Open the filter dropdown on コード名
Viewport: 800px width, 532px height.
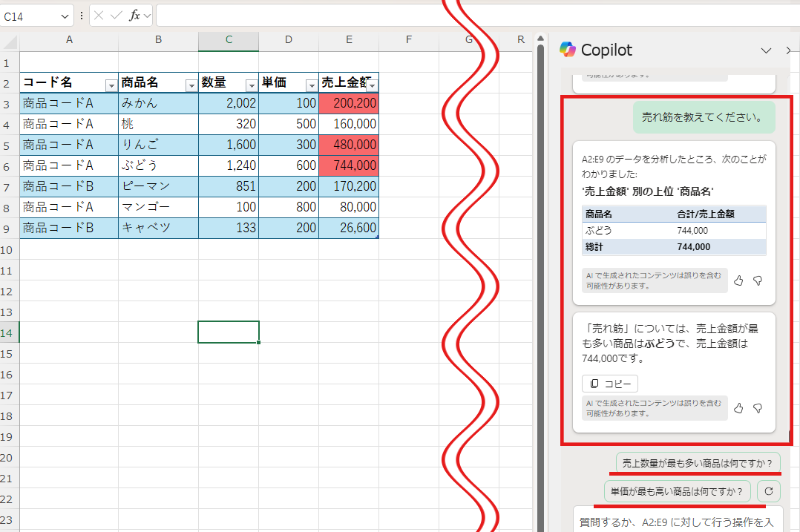click(x=111, y=85)
